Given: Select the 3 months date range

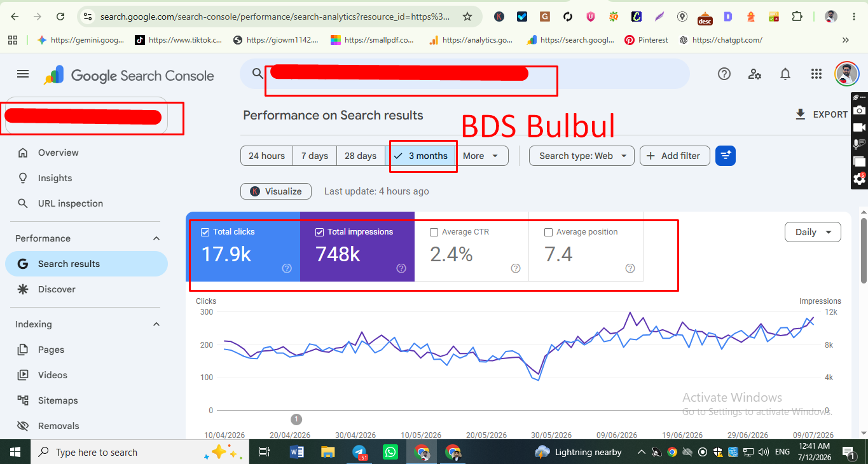Looking at the screenshot, I should tap(420, 156).
